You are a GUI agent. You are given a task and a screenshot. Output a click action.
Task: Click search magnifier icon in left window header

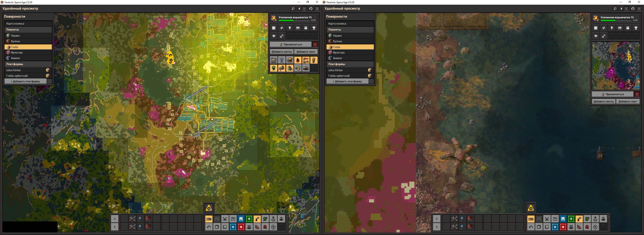pyautogui.click(x=293, y=8)
